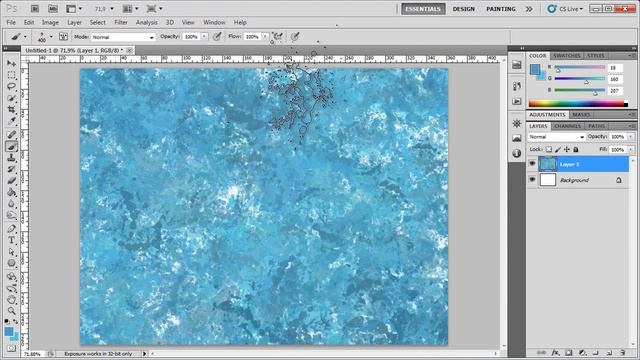Switch to the Design workspace
This screenshot has height=360, width=640.
[x=464, y=9]
